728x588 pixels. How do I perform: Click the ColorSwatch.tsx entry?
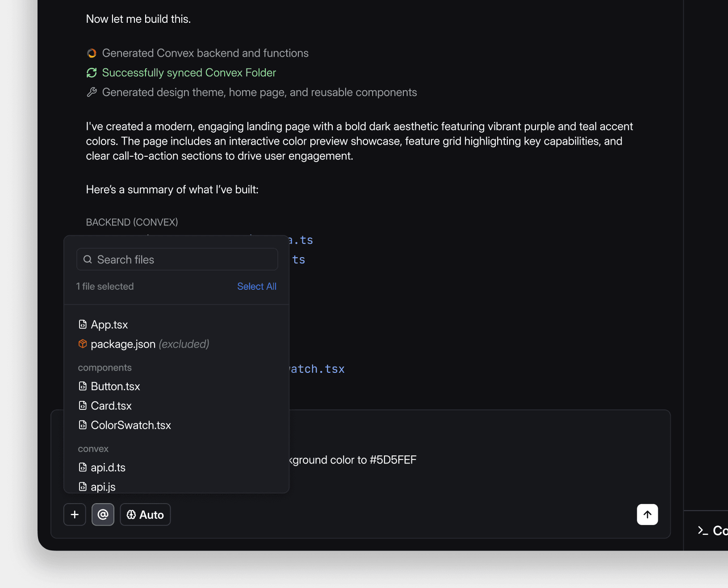(130, 425)
